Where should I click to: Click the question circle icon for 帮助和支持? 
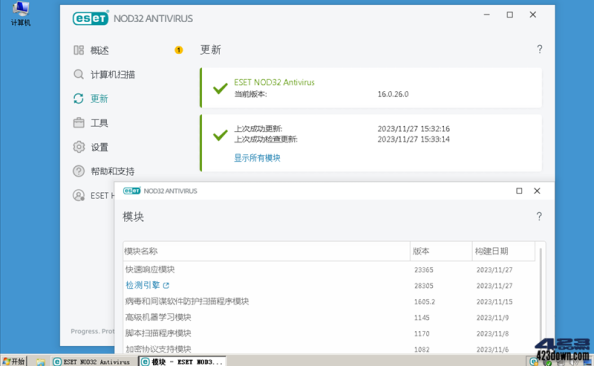pos(78,171)
